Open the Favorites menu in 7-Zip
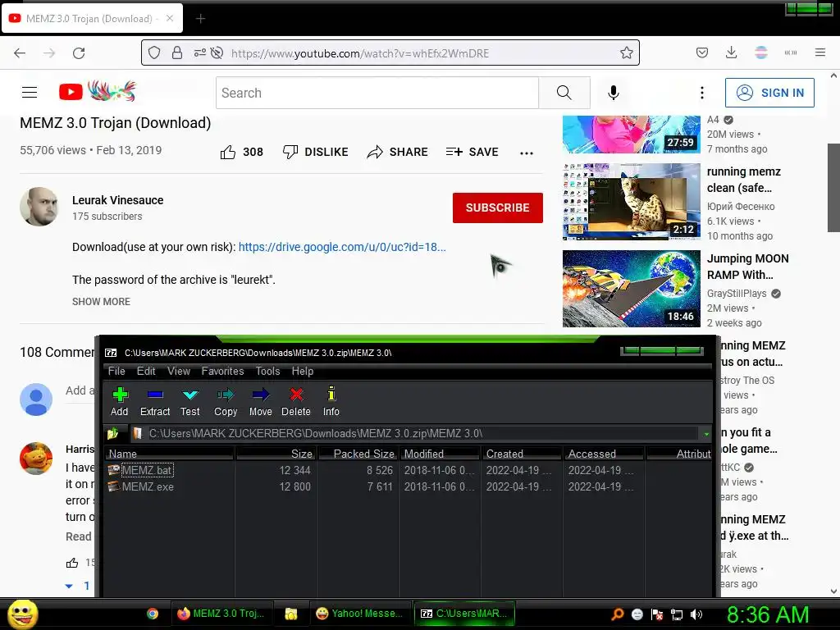Screen dimensions: 840x630 pos(222,371)
